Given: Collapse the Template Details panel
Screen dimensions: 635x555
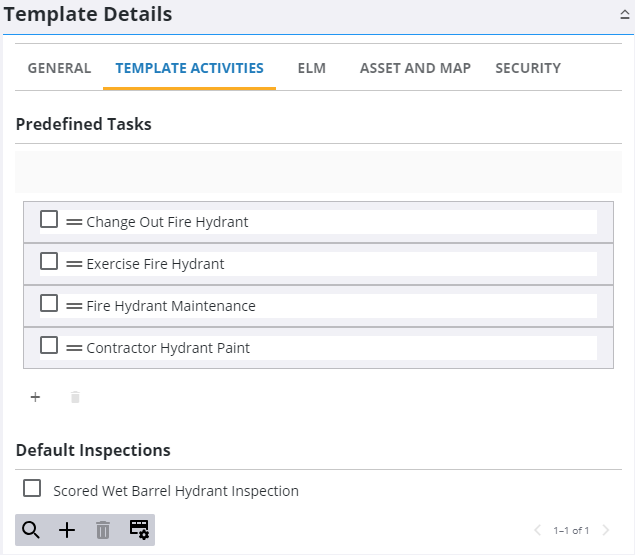Looking at the screenshot, I should [x=624, y=15].
